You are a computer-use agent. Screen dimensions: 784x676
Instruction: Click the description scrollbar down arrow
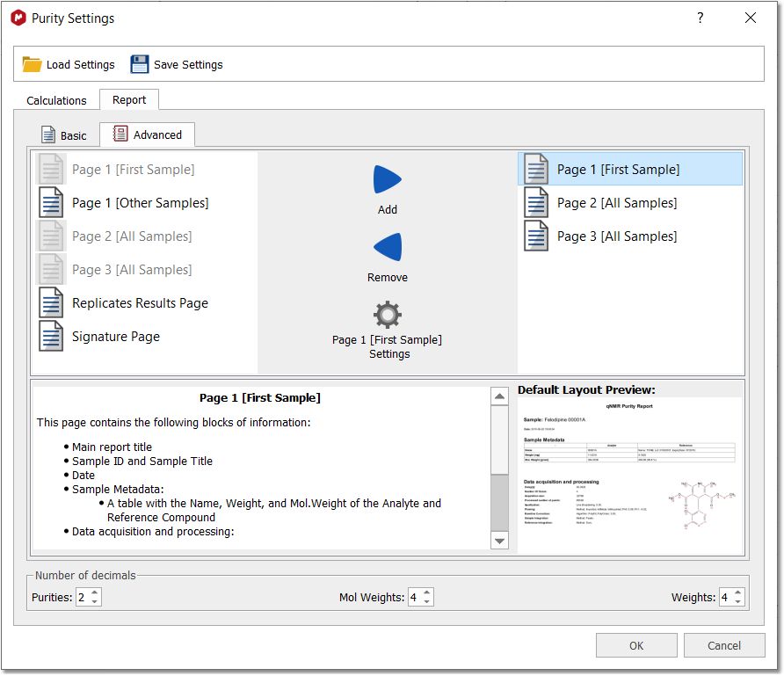tap(499, 541)
